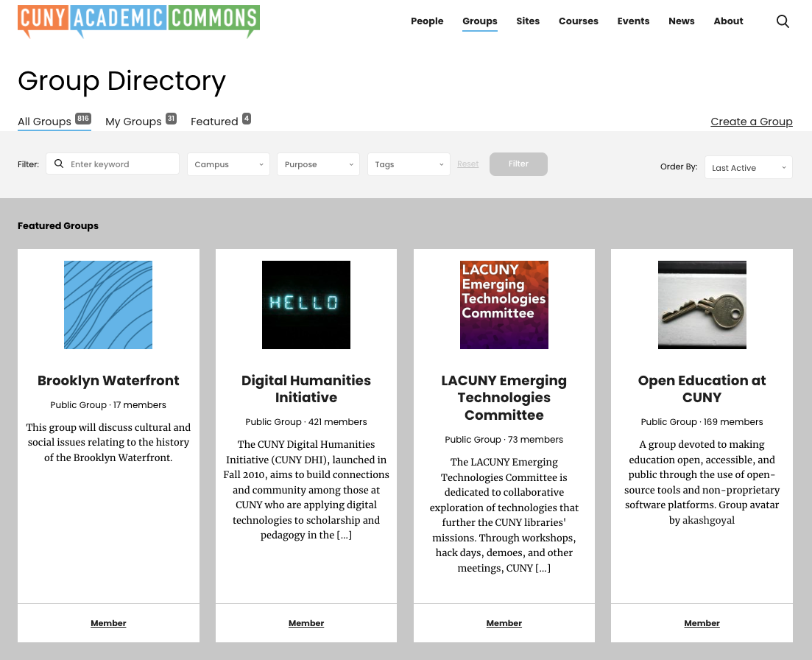
Task: Click the magnifier icon in keyword field
Action: coord(59,164)
